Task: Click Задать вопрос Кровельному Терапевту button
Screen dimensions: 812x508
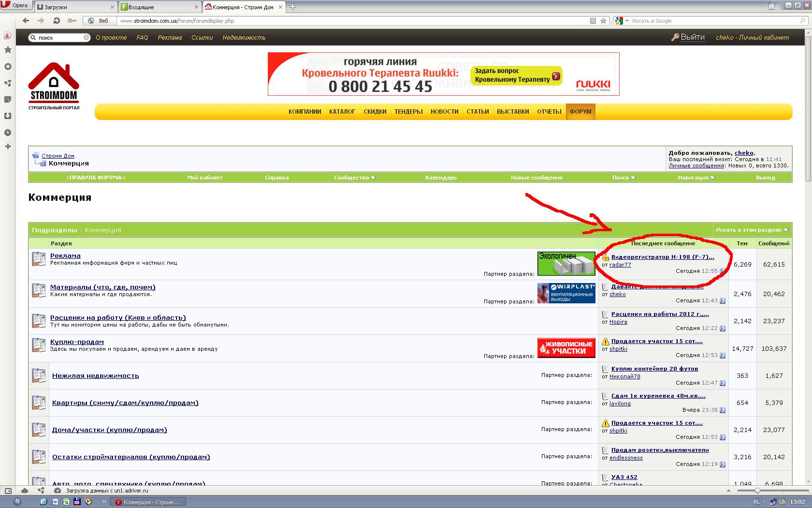Action: [x=516, y=75]
